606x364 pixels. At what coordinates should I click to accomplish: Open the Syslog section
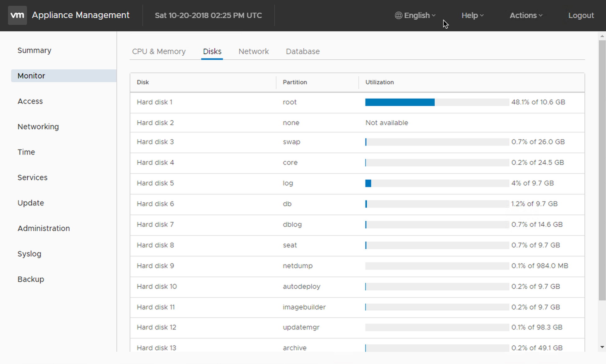click(x=29, y=254)
